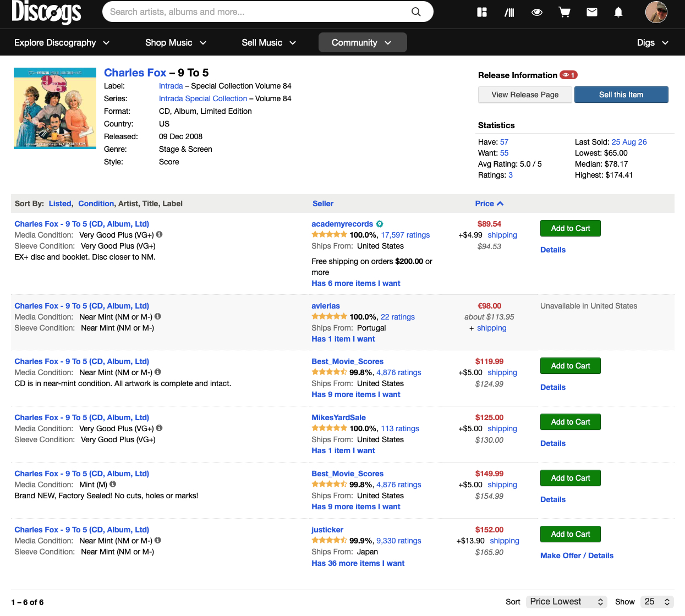Click info icon on MikesYardSale listing condition
Screen dimensions: 685x616
tap(159, 428)
